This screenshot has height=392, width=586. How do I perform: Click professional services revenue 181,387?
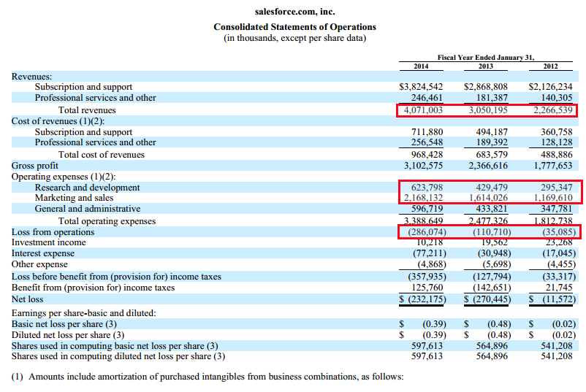pyautogui.click(x=492, y=98)
